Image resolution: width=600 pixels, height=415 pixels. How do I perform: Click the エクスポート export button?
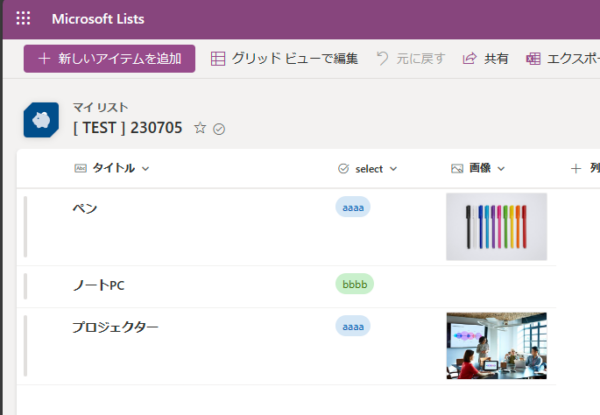[x=562, y=59]
